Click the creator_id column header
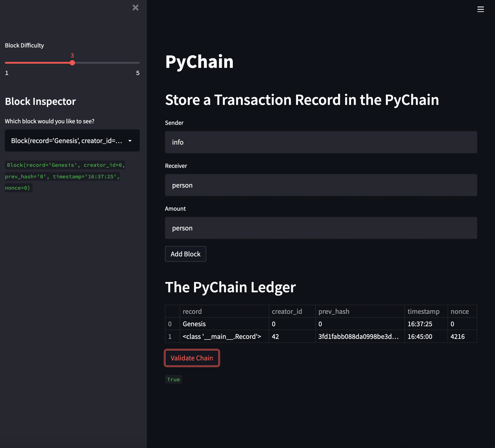 coord(292,311)
